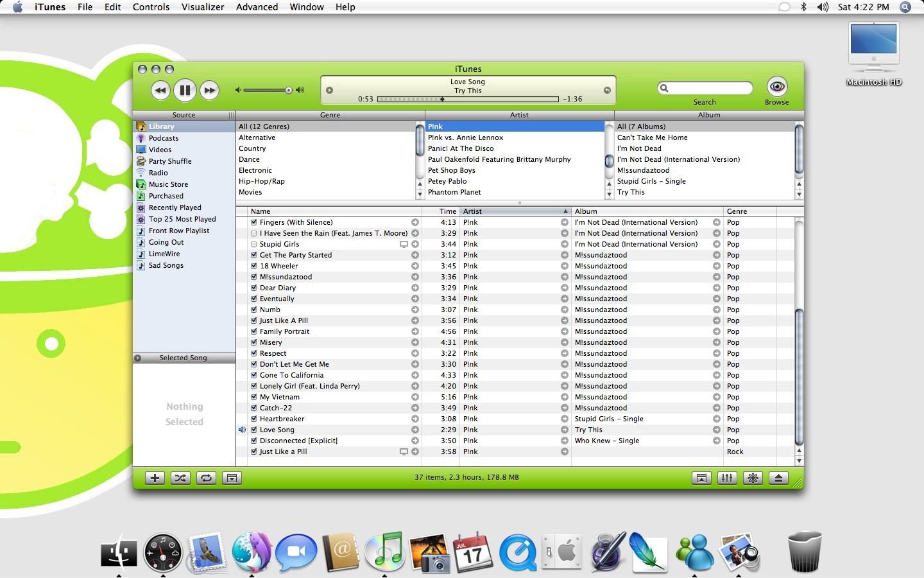Disable the Heartbreaker song checkbox
This screenshot has width=924, height=578.
coord(254,419)
